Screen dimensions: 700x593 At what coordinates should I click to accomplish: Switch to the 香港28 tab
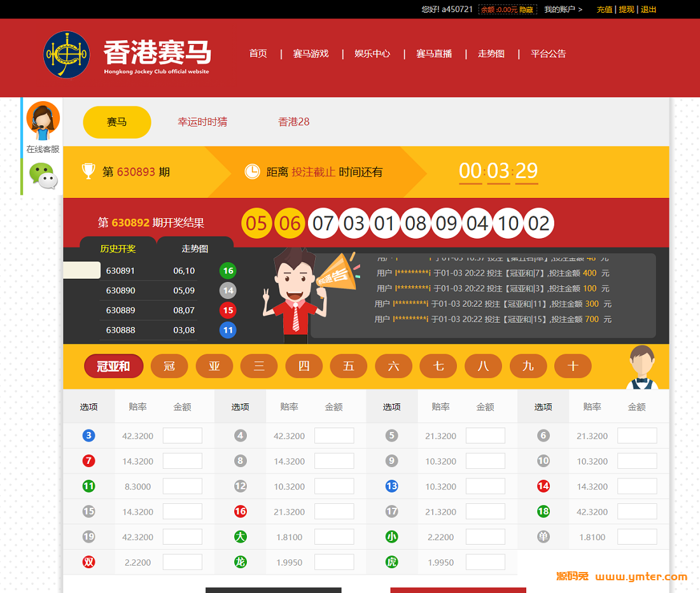click(x=294, y=122)
